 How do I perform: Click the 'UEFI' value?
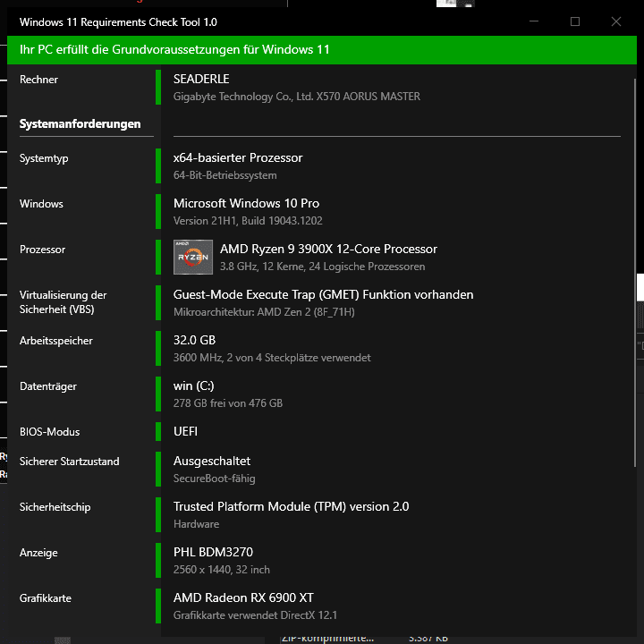coord(185,431)
